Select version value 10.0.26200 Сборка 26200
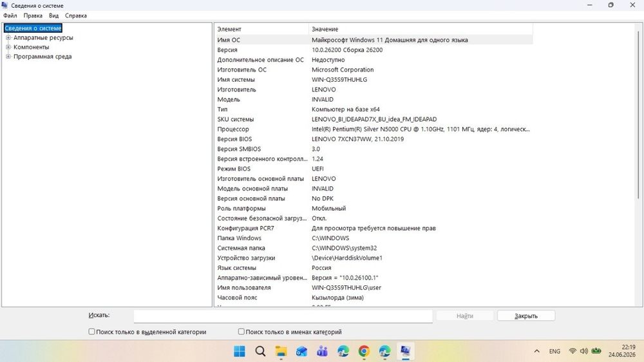The height and width of the screenshot is (362, 644). pyautogui.click(x=347, y=50)
